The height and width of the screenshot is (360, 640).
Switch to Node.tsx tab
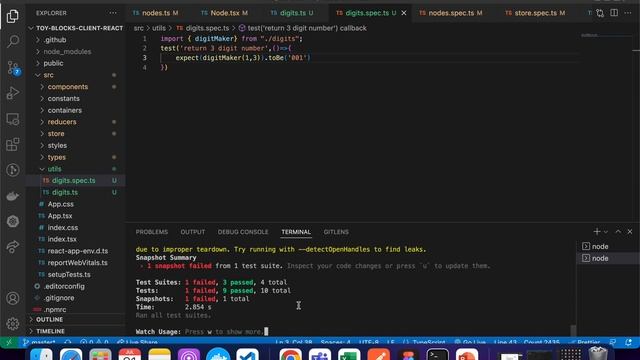coord(224,13)
